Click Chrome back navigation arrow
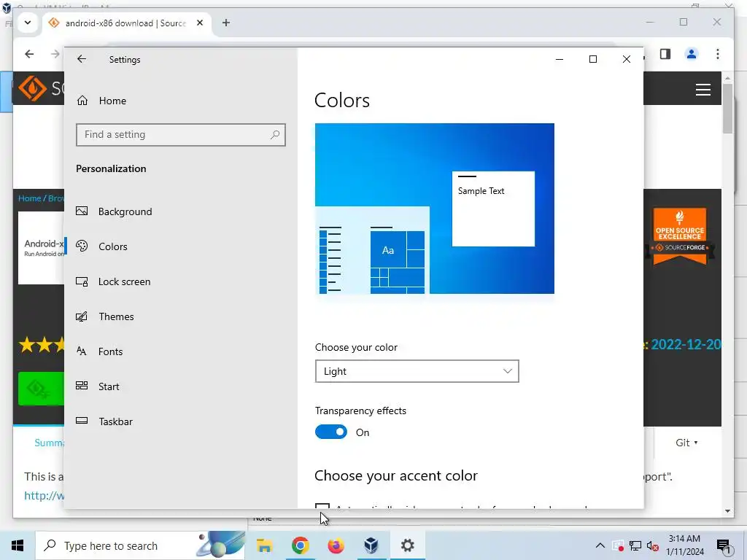 (29, 54)
